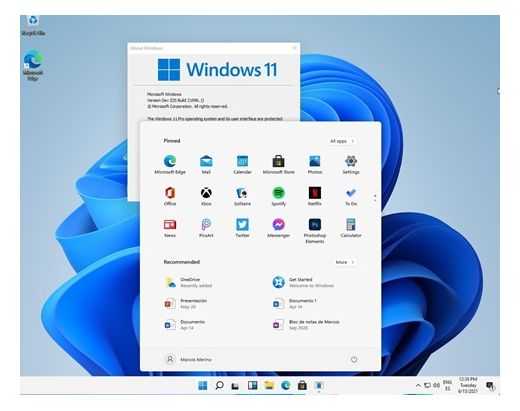Show hidden tray icons chevron
The height and width of the screenshot is (411, 520).
[x=418, y=386]
